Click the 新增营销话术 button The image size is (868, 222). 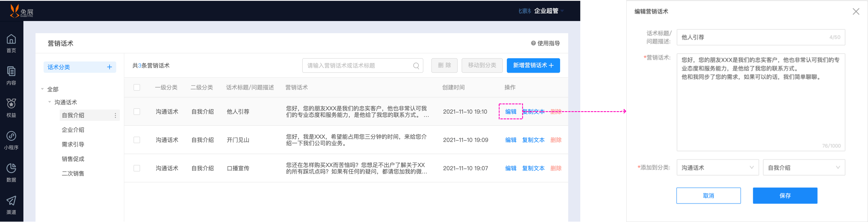pos(533,66)
